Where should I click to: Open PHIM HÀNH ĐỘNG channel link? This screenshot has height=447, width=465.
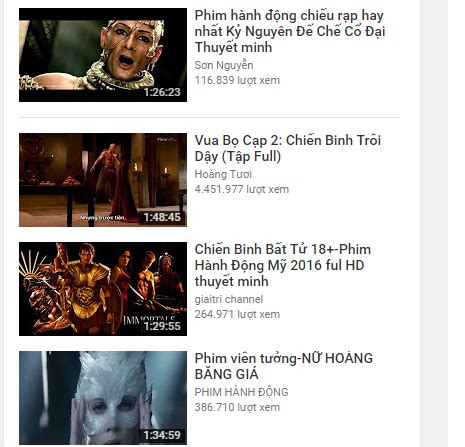pos(241,392)
